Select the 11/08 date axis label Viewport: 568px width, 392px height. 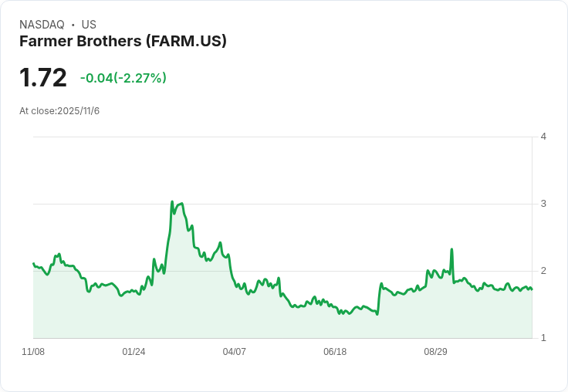point(33,352)
